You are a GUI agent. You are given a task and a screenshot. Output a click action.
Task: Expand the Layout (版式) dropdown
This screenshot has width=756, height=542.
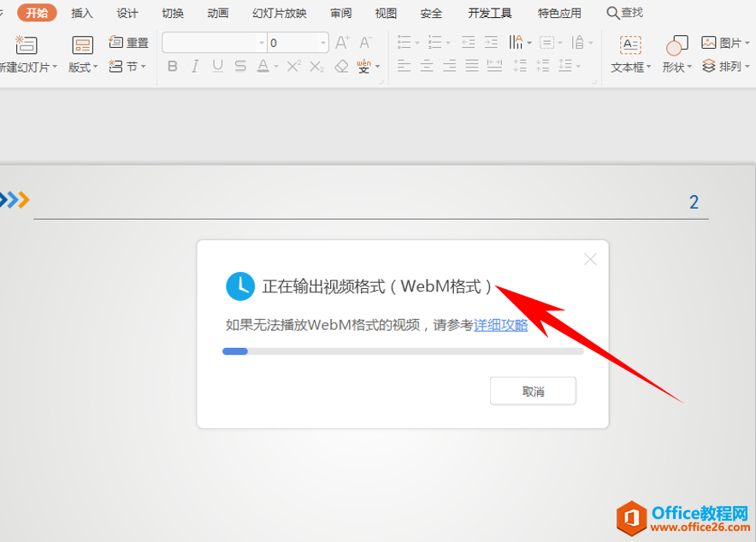(82, 66)
